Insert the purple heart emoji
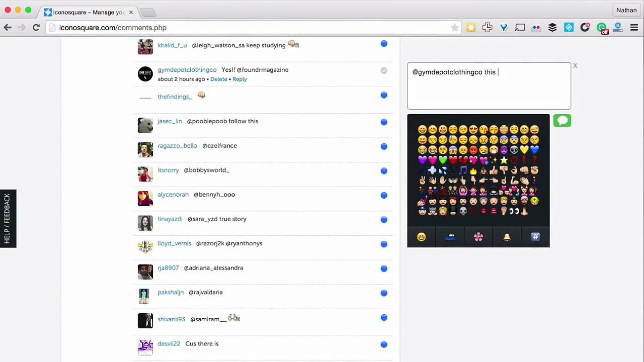The width and height of the screenshot is (644, 362). click(x=422, y=160)
